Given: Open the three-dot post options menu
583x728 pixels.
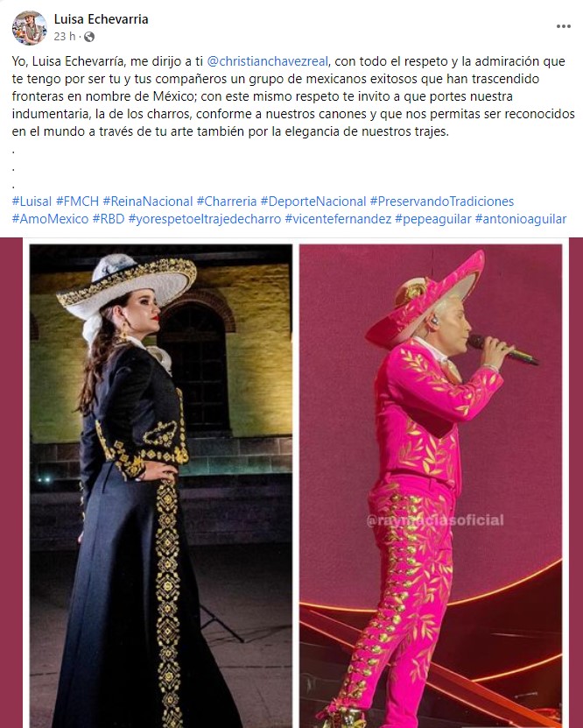Looking at the screenshot, I should 564,26.
